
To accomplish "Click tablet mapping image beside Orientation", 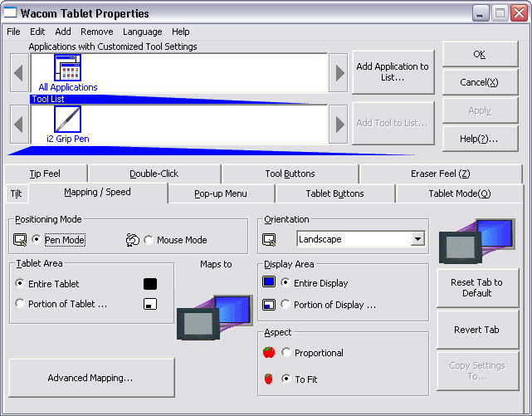I will tap(477, 242).
